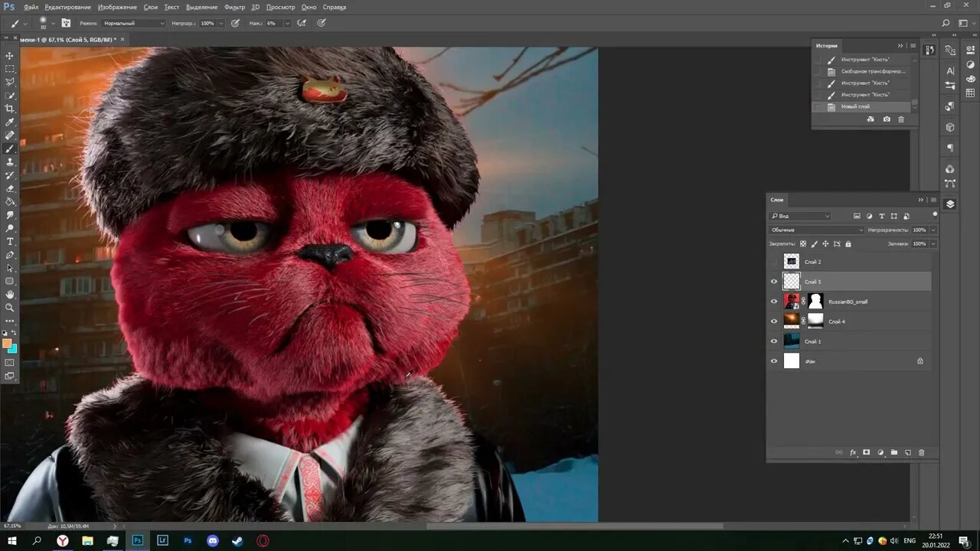The width and height of the screenshot is (980, 551).
Task: Select the Lasso tool
Action: click(10, 82)
